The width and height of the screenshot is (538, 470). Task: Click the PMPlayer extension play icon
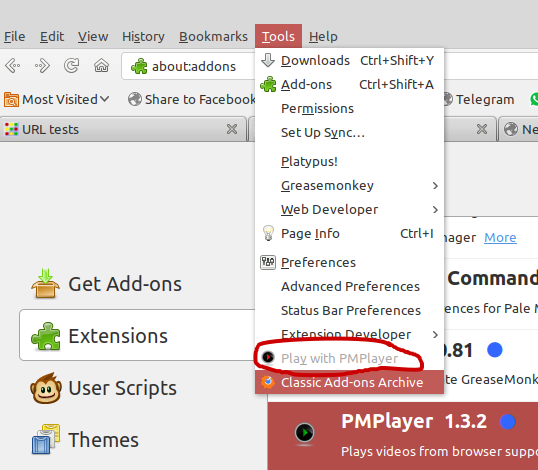[x=304, y=433]
